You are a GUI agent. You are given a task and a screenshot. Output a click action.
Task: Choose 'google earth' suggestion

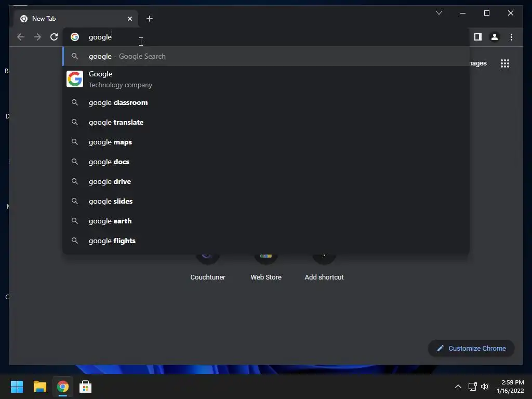[x=266, y=221]
